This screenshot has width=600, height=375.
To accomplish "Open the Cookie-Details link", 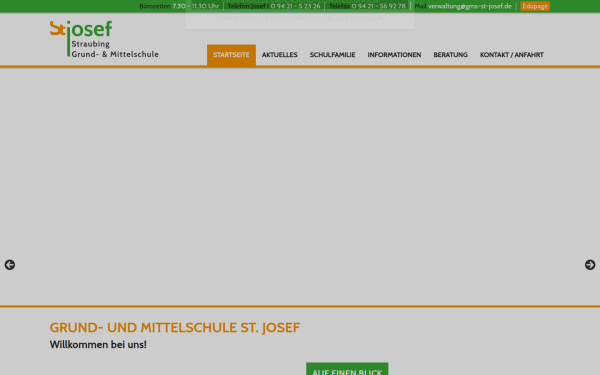I will [240, 18].
